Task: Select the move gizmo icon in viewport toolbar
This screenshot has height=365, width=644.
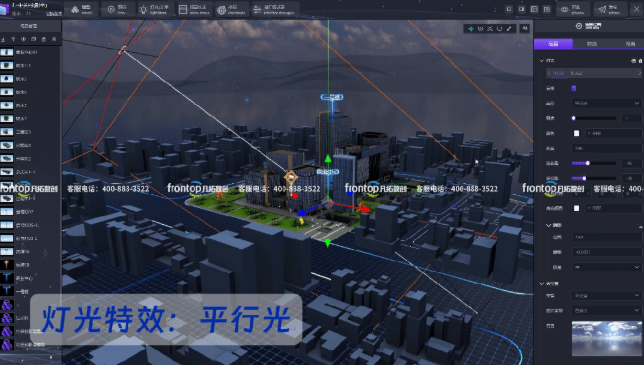Action: 471,28
